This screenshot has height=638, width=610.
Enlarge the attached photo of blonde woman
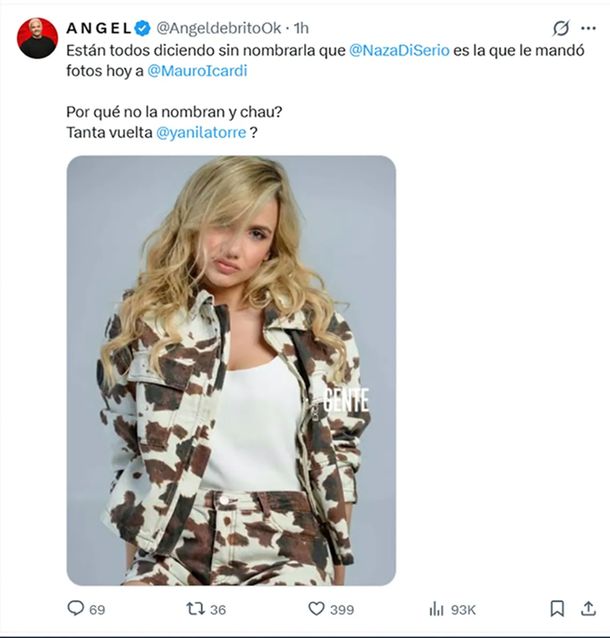pos(231,370)
